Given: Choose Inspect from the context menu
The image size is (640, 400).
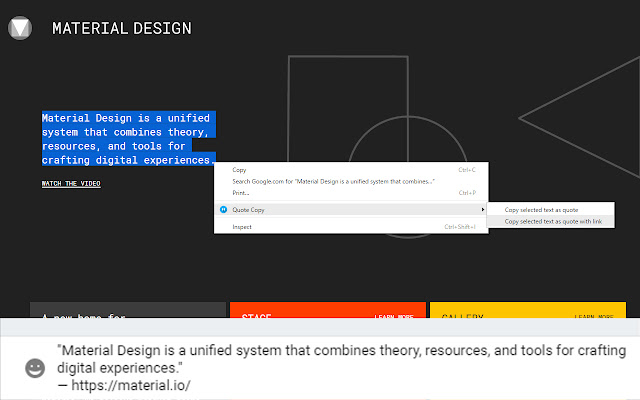Looking at the screenshot, I should pos(351,227).
